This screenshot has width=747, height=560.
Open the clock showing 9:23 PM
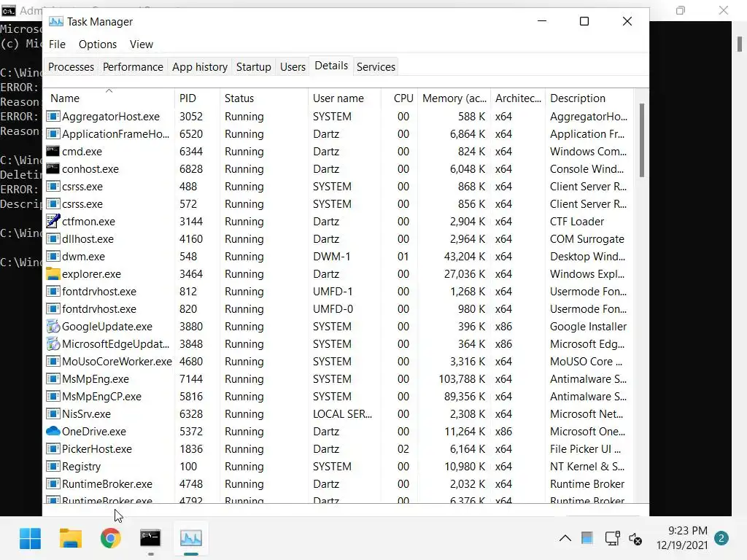click(682, 538)
